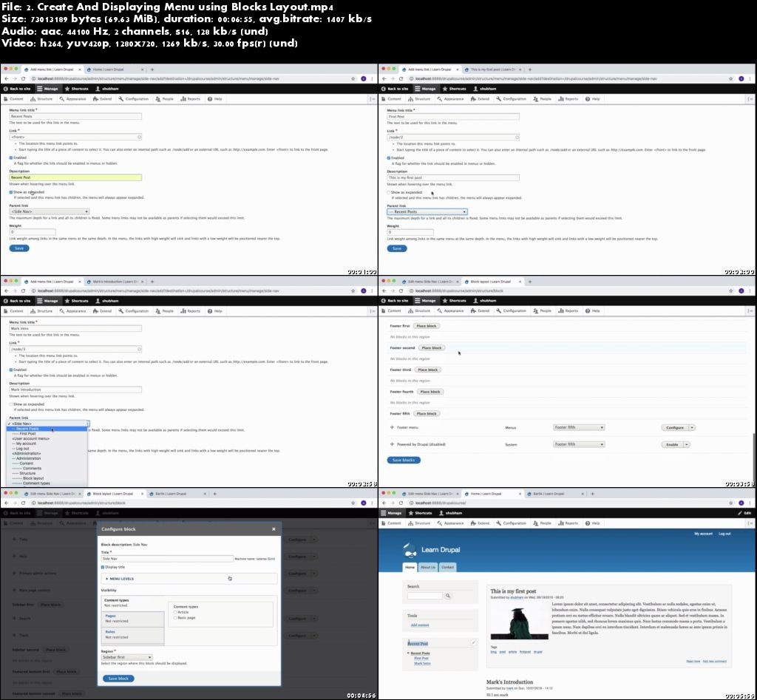This screenshot has width=757, height=700.
Task: Open Extend icon in the Recent Posts form frame
Action: [x=95, y=99]
